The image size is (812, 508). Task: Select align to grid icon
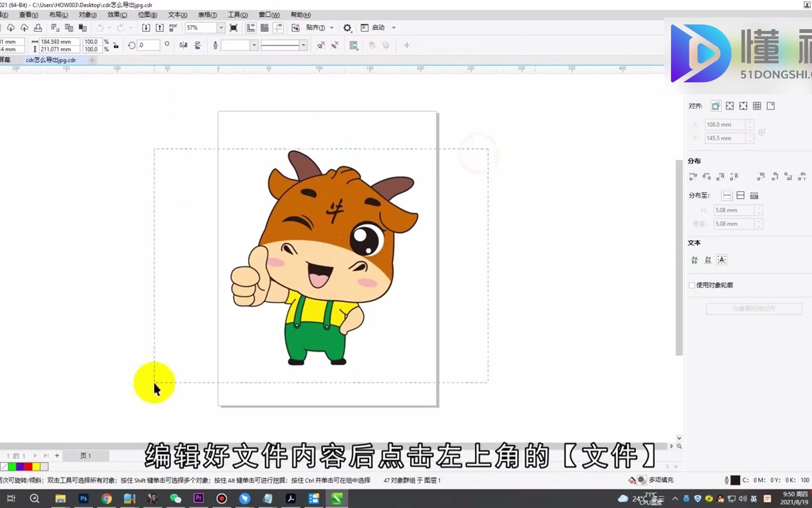pos(757,106)
